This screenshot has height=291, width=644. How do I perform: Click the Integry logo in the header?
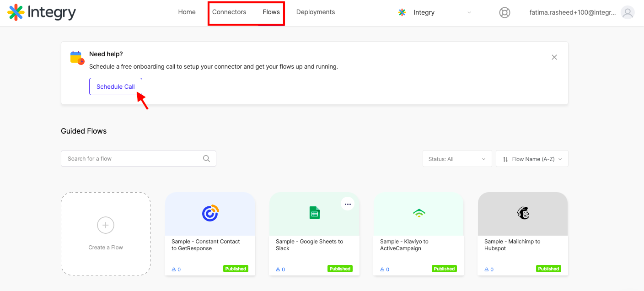click(x=42, y=12)
